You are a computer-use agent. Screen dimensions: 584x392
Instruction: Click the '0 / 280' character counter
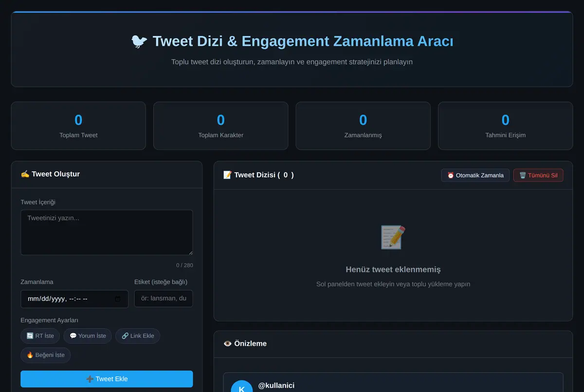(x=184, y=265)
